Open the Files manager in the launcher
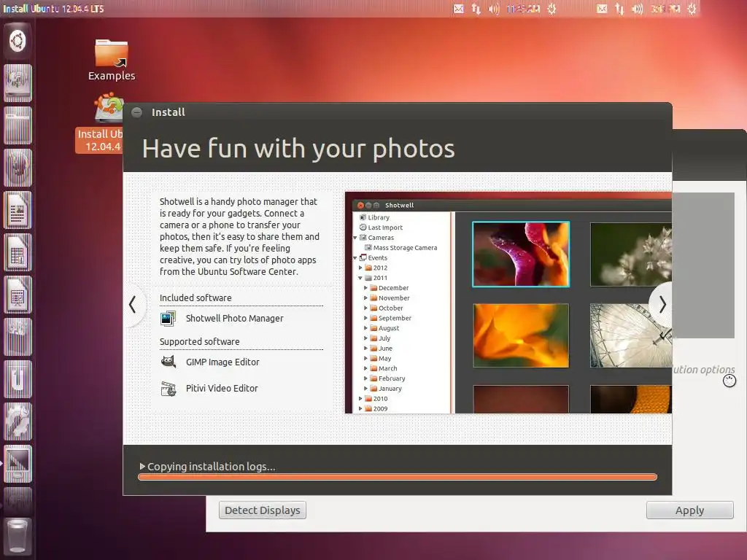Image resolution: width=747 pixels, height=560 pixels. (x=18, y=125)
